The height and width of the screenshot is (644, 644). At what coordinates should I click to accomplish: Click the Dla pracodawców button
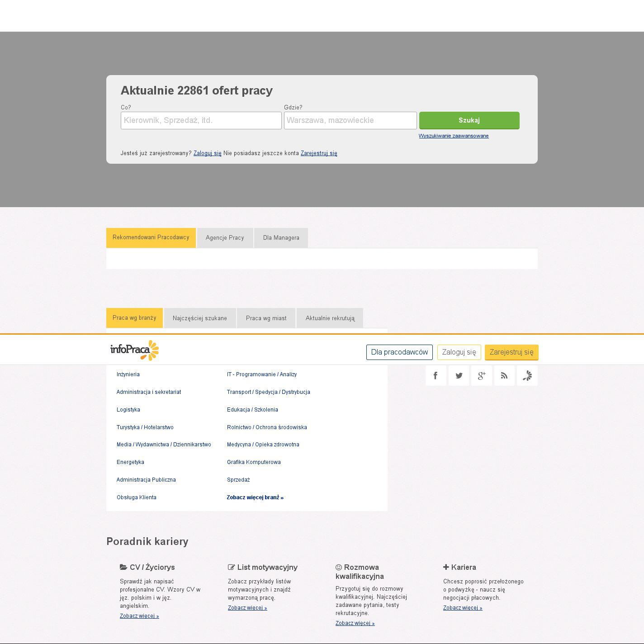click(x=399, y=352)
